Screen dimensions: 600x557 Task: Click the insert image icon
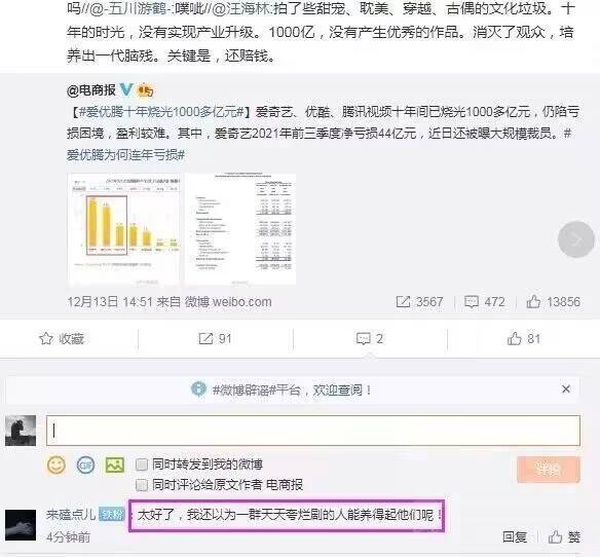coord(115,465)
